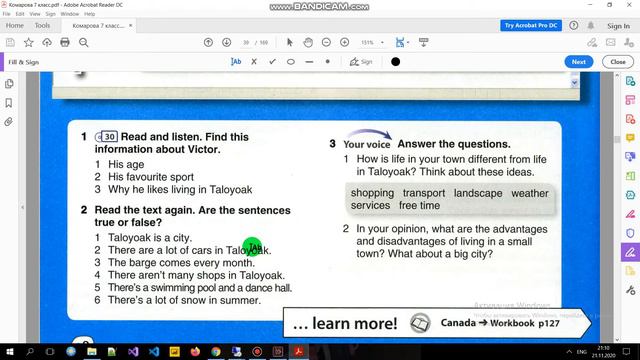
Task: Click the Sign In link
Action: point(618,26)
